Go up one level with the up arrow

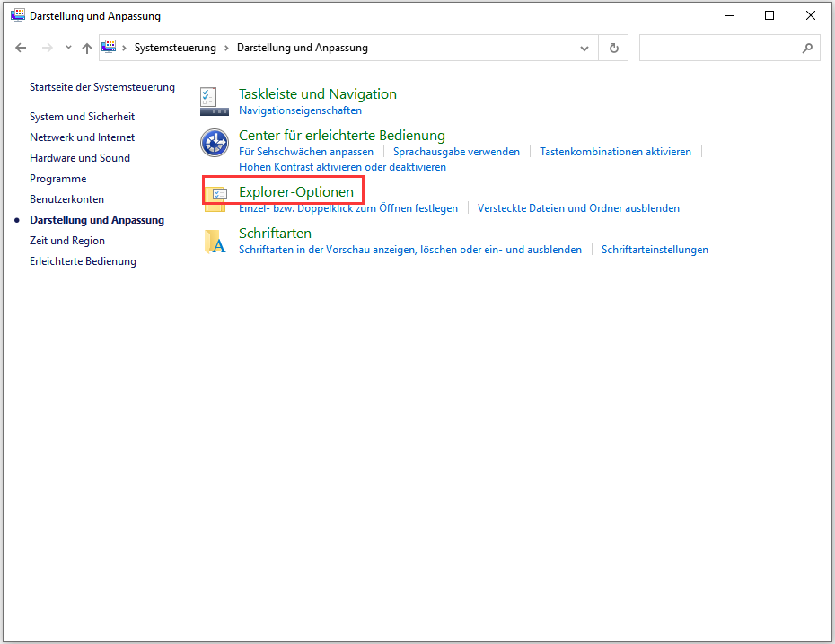(x=87, y=48)
